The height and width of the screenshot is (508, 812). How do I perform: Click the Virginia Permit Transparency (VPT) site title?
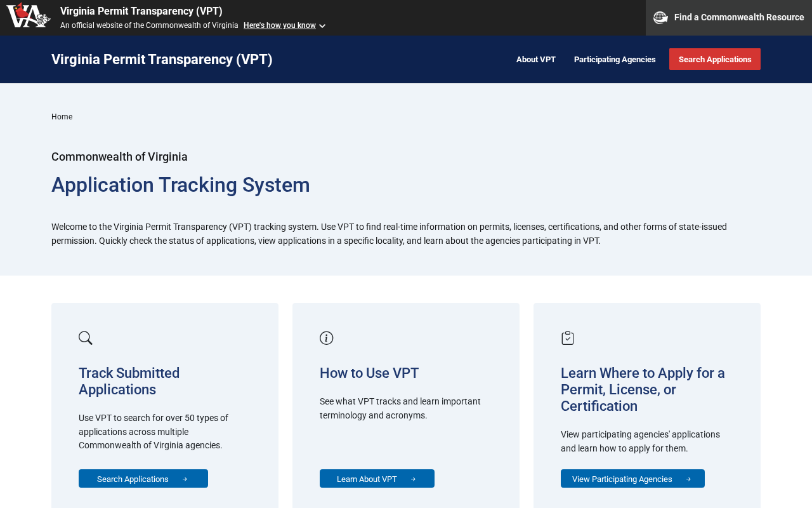click(162, 60)
